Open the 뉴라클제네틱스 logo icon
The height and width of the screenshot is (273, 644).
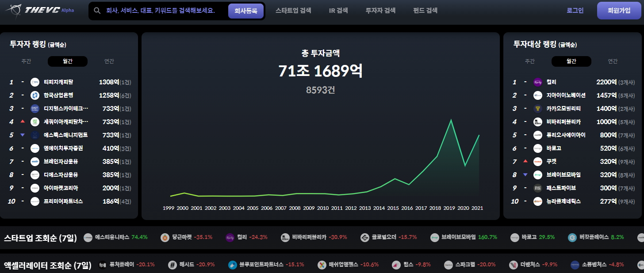click(538, 201)
